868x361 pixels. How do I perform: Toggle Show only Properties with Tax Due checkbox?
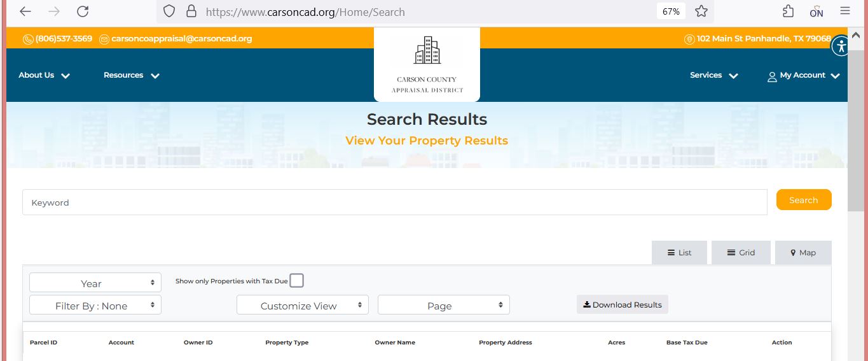pyautogui.click(x=296, y=281)
